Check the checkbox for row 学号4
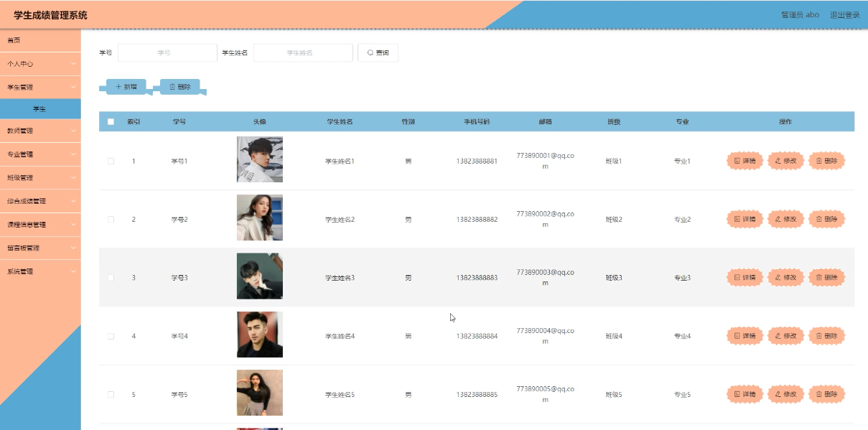This screenshot has width=868, height=430. [111, 336]
